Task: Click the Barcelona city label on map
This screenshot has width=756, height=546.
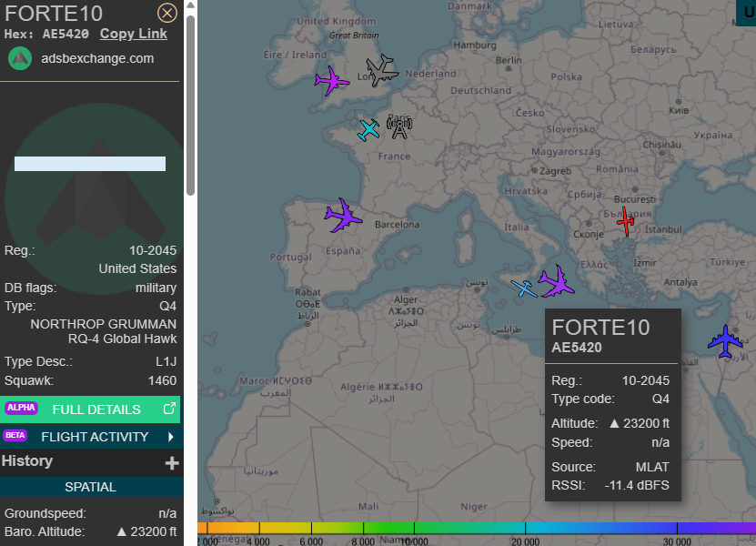Action: click(398, 224)
